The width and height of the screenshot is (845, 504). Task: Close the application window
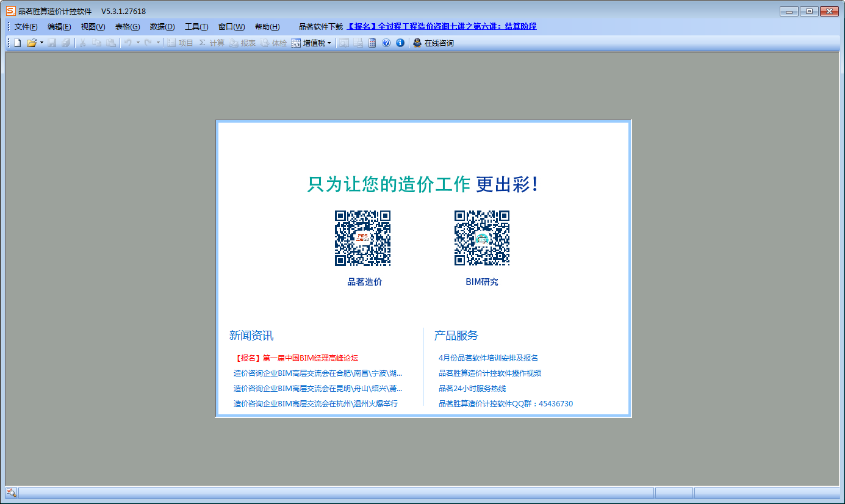829,11
